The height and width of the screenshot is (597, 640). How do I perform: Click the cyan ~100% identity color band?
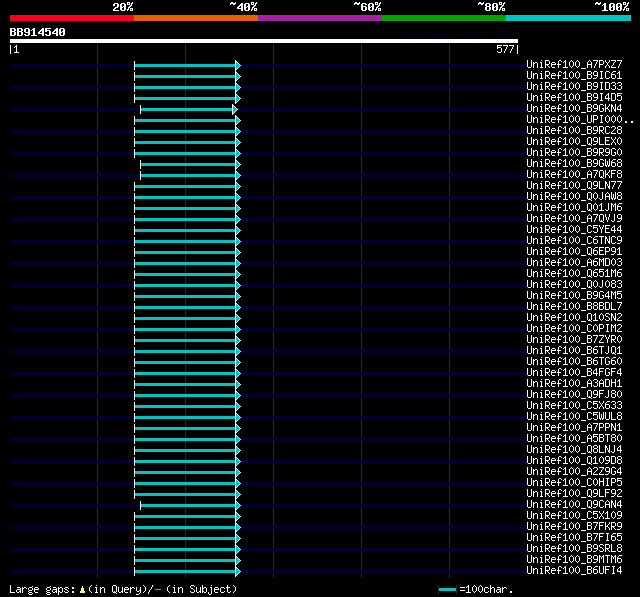(x=568, y=18)
